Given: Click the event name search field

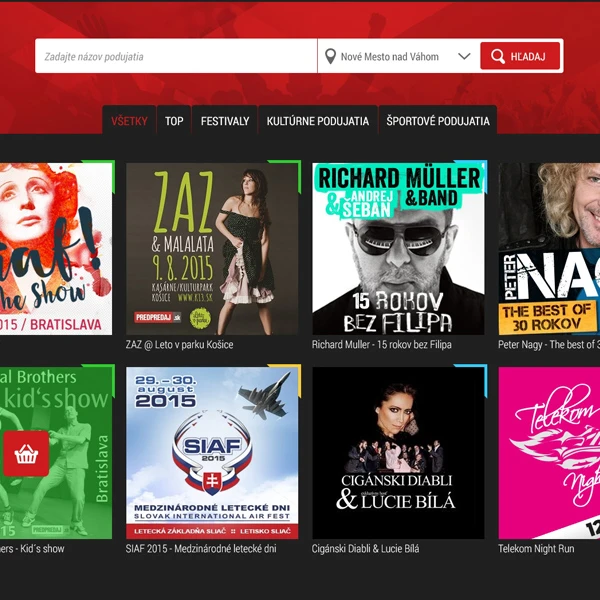Looking at the screenshot, I should (x=176, y=56).
